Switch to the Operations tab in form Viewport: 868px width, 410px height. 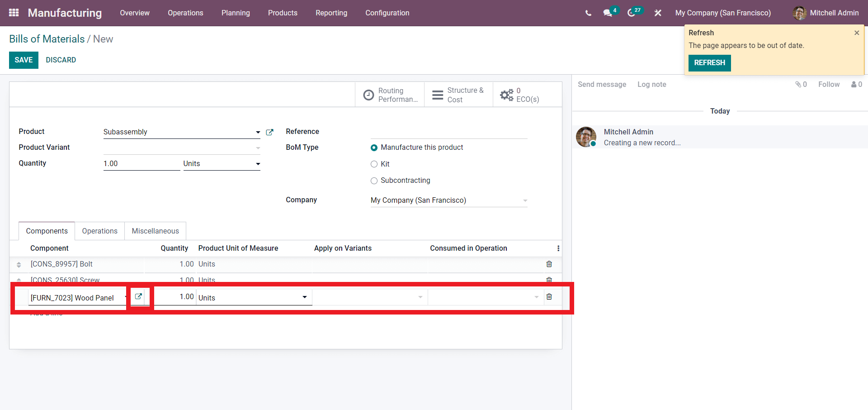click(99, 231)
